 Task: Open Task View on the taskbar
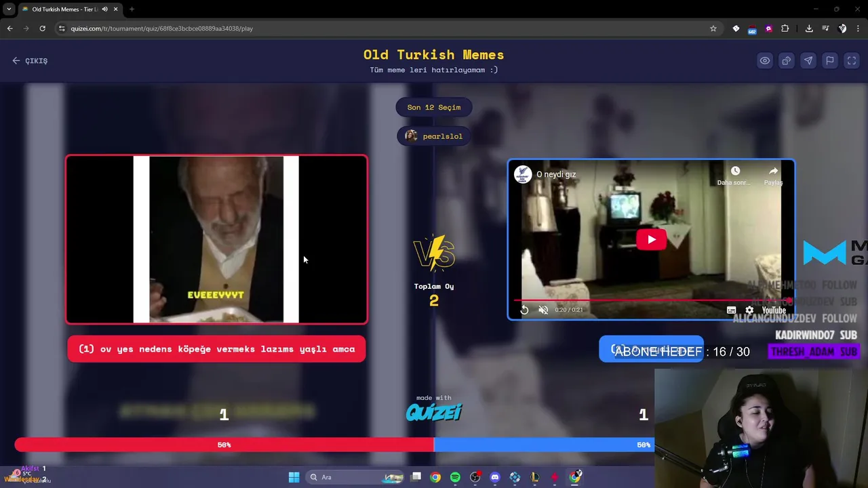point(416,477)
